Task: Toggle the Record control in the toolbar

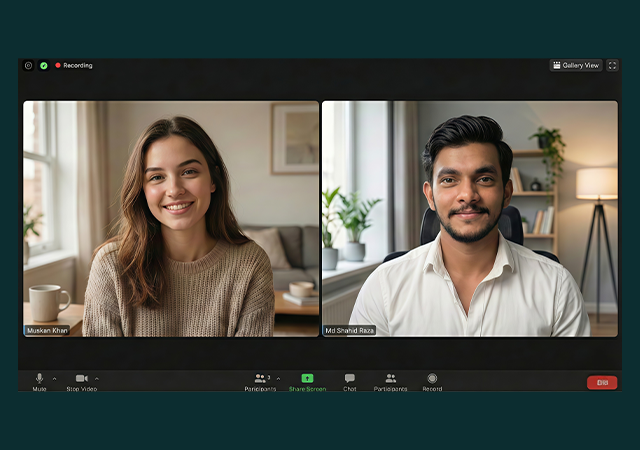Action: [x=432, y=379]
